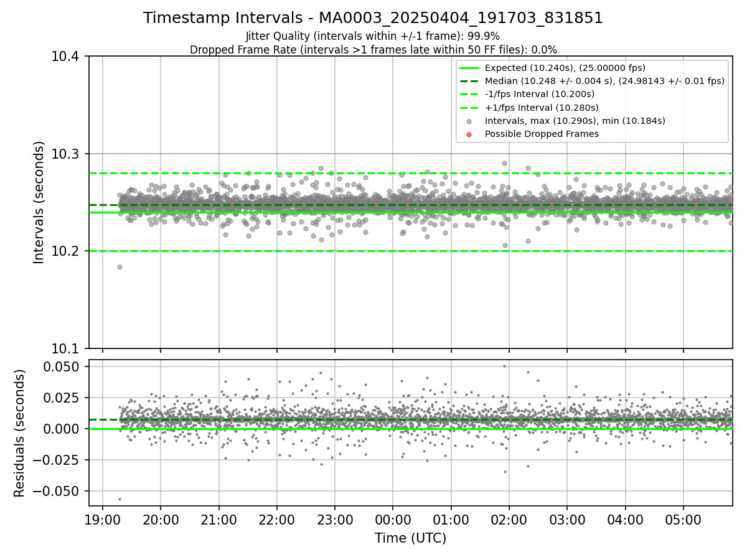The width and height of the screenshot is (747, 560).
Task: Click the plot title 'Timestamp Intervals - MA0003_20250404_191703_831851'
Action: tap(374, 18)
